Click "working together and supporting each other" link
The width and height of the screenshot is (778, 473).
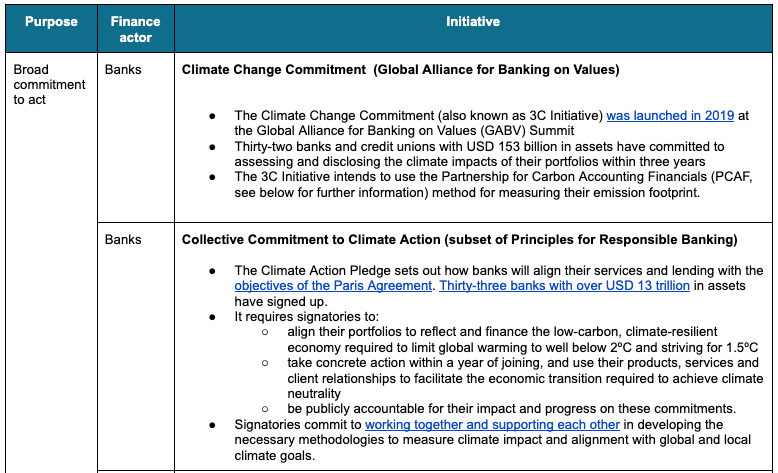492,424
